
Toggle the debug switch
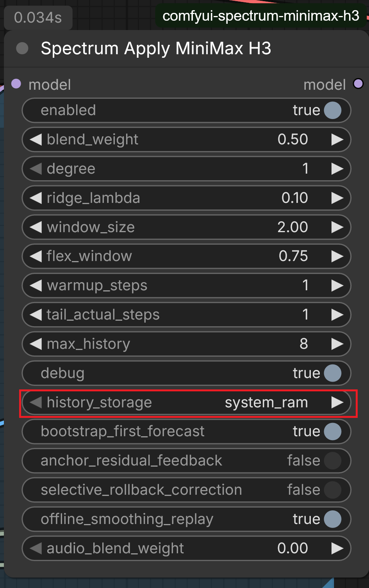tap(333, 373)
